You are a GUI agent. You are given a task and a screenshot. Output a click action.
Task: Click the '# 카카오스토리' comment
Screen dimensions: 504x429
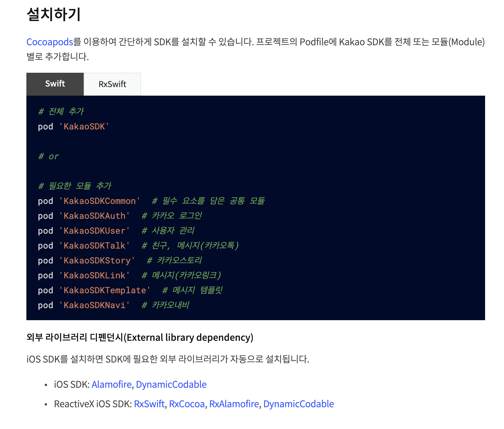click(175, 260)
